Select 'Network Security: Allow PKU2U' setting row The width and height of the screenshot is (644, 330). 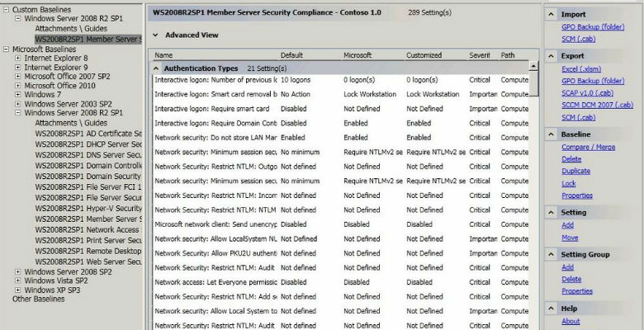(341, 253)
